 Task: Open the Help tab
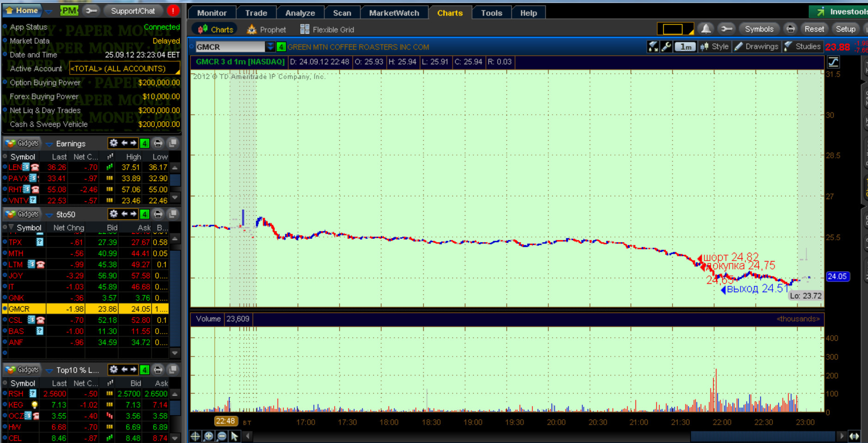click(x=528, y=13)
